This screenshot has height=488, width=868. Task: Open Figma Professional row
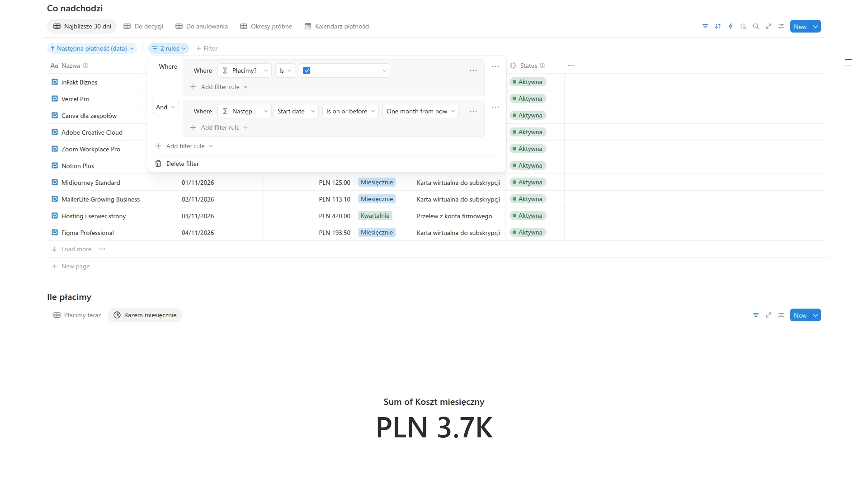click(88, 233)
